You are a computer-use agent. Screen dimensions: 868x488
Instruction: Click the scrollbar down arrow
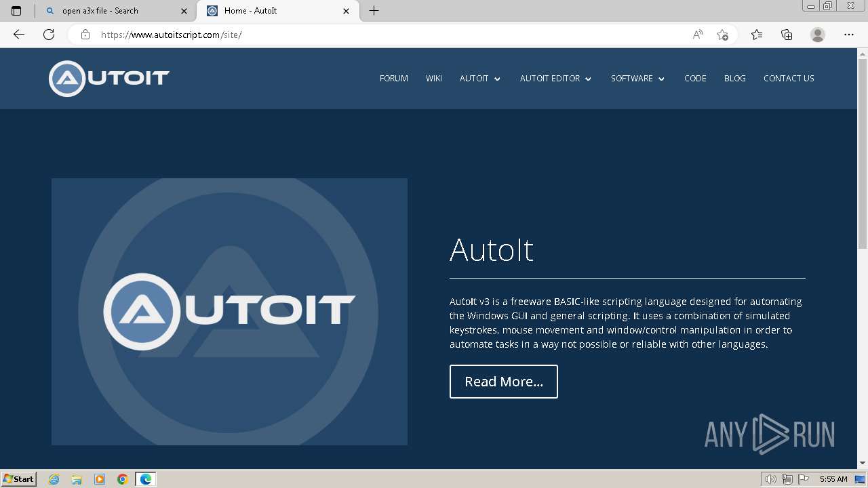pos(863,464)
